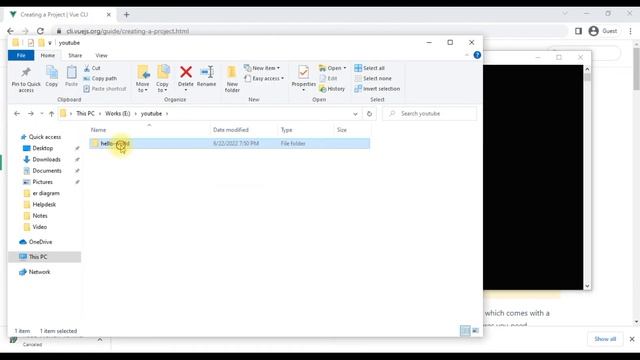Click the Explorer help question icon

coord(477,55)
